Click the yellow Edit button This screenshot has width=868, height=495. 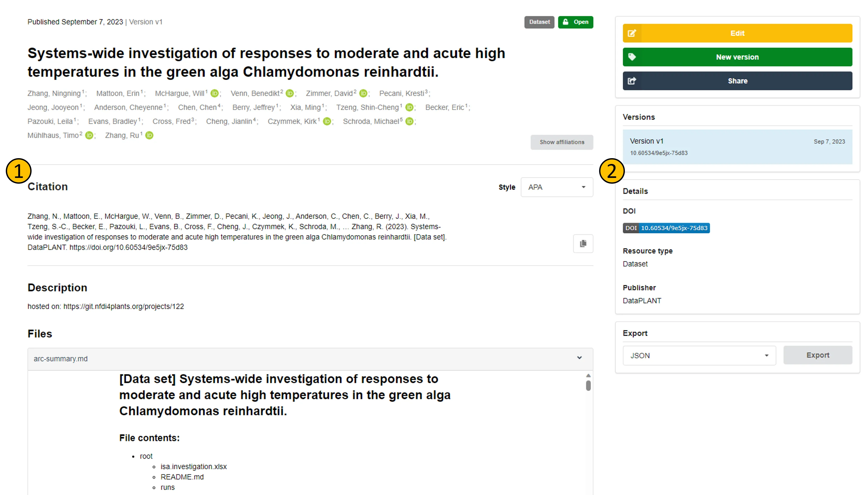tap(737, 33)
